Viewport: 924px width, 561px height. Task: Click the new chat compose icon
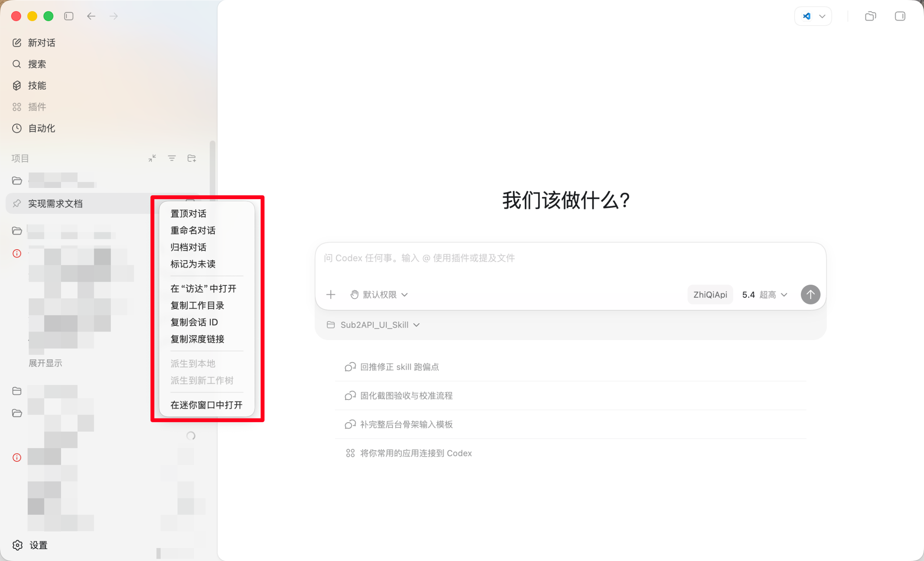(17, 43)
